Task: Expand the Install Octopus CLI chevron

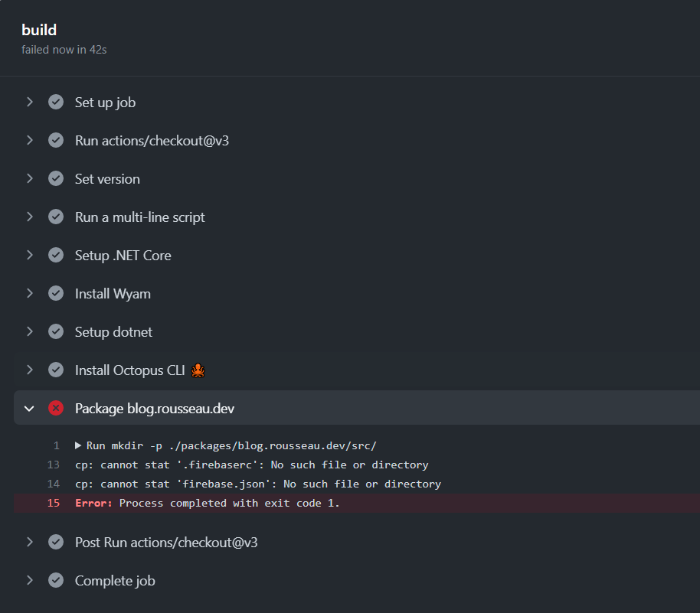Action: (29, 370)
